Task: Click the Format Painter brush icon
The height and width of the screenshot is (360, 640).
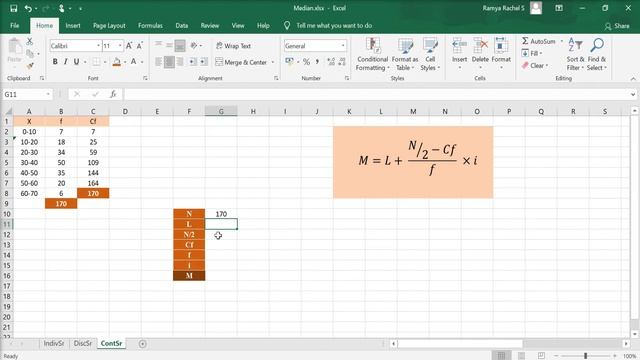Action: 29,65
